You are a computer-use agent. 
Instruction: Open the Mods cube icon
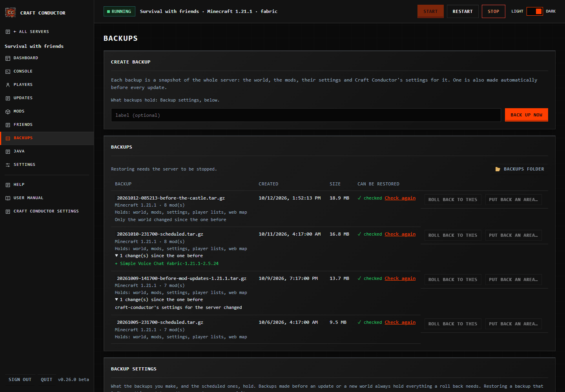[8, 111]
